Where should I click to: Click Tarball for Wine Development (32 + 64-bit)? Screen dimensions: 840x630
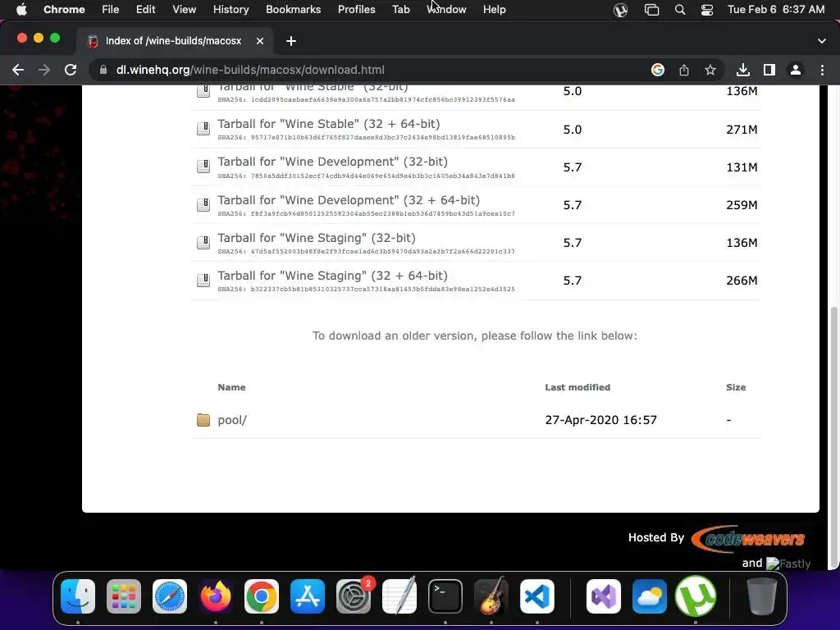pos(349,200)
